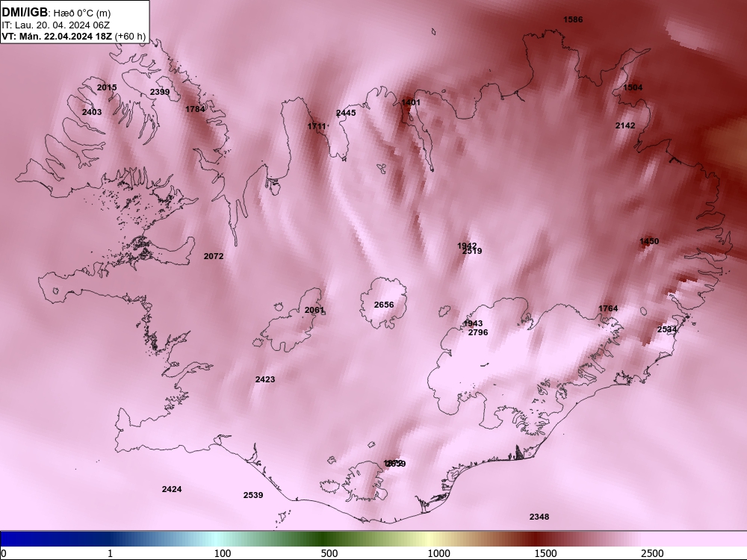747x560 pixels.
Task: Click the map value 2072
Action: pyautogui.click(x=214, y=256)
